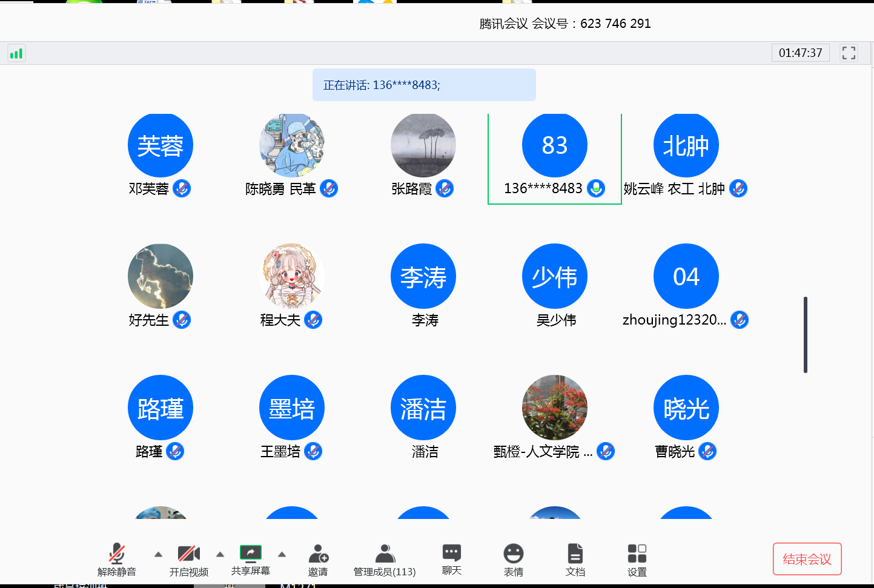874x588 pixels.
Task: Select 好先生's horse cloud avatar
Action: click(x=161, y=276)
